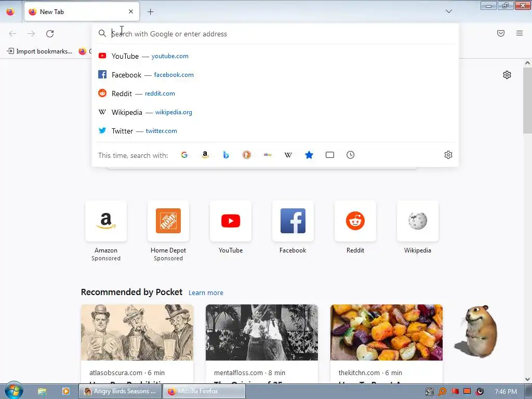
Task: Search this time with Bing icon
Action: [226, 155]
